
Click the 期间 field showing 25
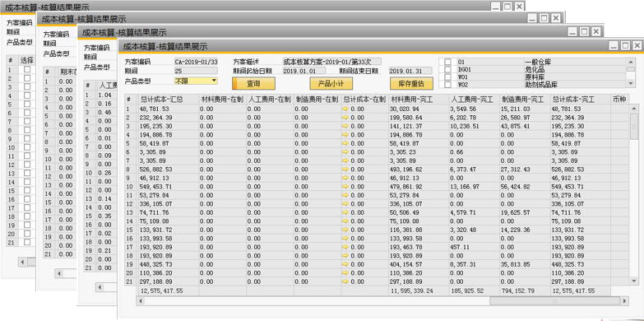pyautogui.click(x=196, y=71)
